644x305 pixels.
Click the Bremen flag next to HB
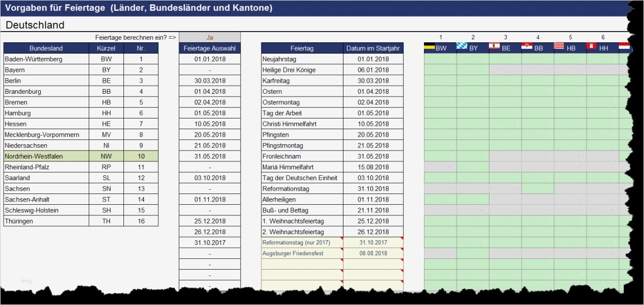point(559,47)
